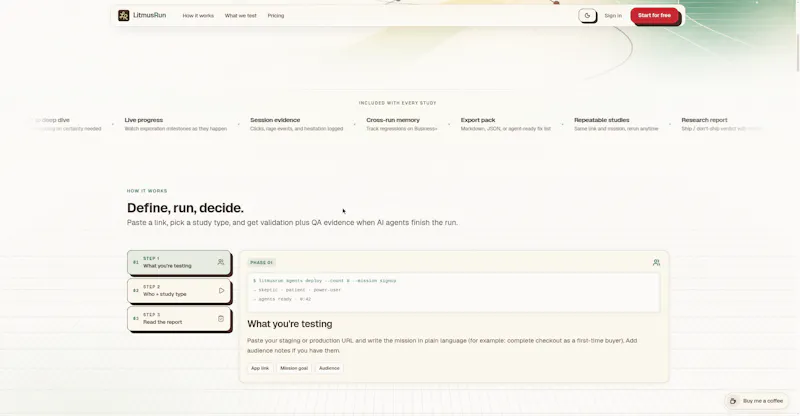Select the Step 1 What you're testing tab

pyautogui.click(x=179, y=262)
